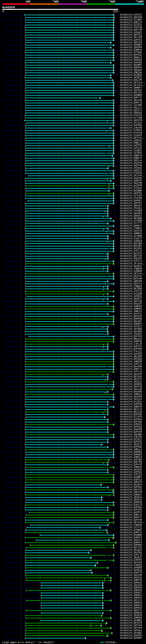Select the UniRef100_A2XEX1 label
This screenshot has height=644, width=146.
131,326
